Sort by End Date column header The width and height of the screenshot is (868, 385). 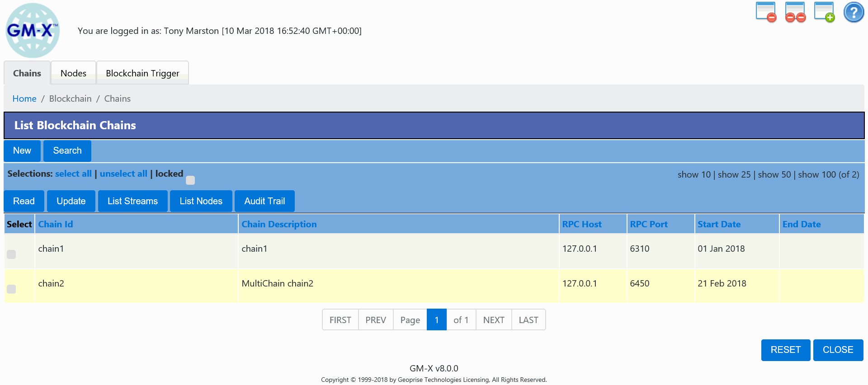click(802, 224)
